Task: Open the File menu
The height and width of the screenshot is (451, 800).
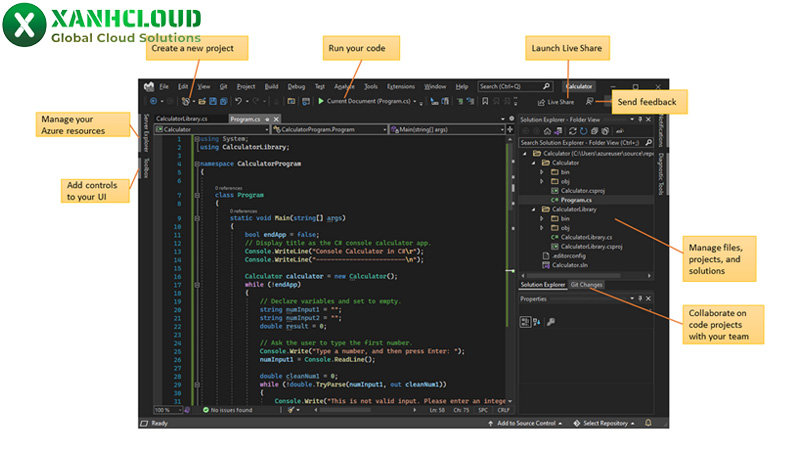Action: [164, 86]
